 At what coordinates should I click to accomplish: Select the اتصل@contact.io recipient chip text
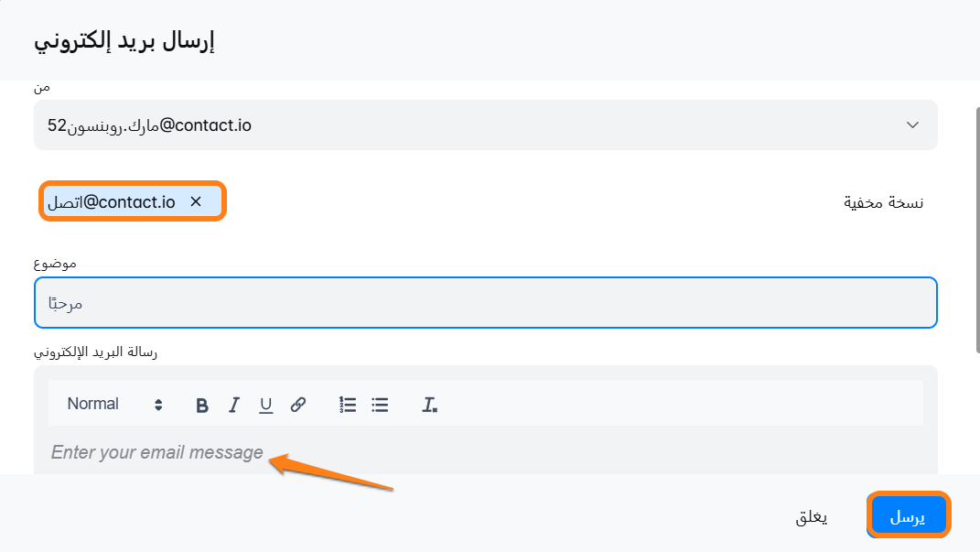112,202
